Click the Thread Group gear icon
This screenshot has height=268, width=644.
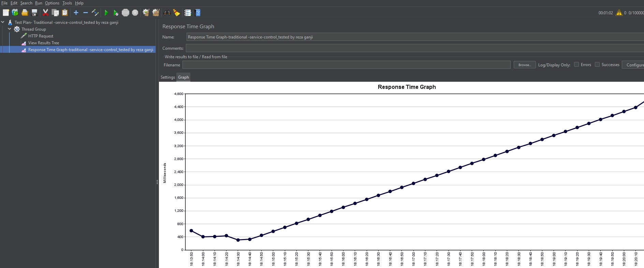click(x=17, y=29)
